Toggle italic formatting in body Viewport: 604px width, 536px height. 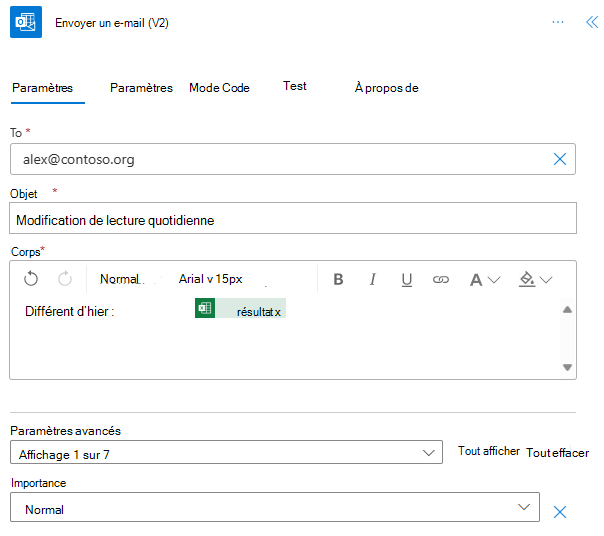tap(372, 279)
